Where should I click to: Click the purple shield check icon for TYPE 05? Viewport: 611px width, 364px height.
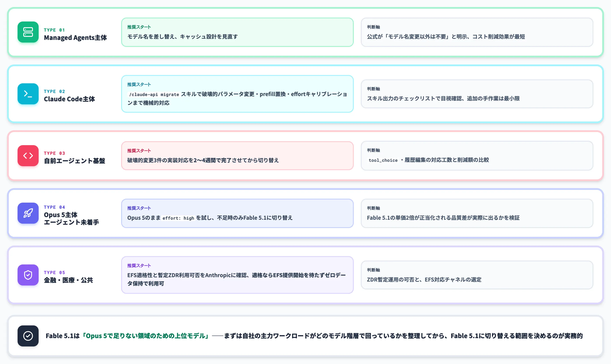click(28, 275)
